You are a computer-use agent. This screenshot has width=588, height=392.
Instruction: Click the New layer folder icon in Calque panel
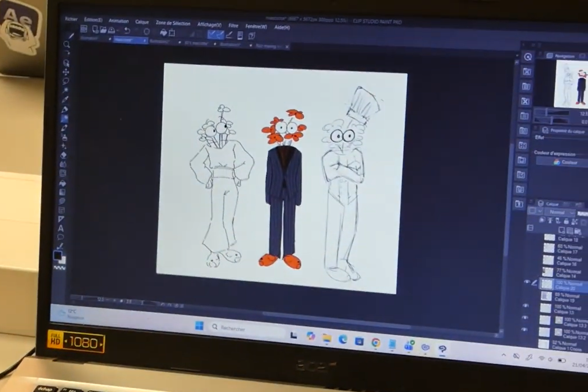[578, 231]
